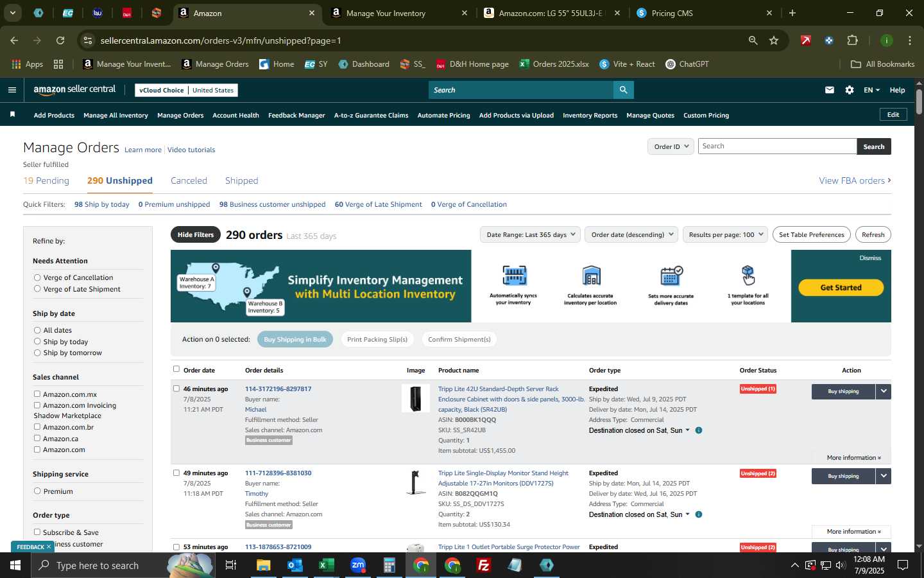Select the All dates ship-by radio button

(37, 330)
